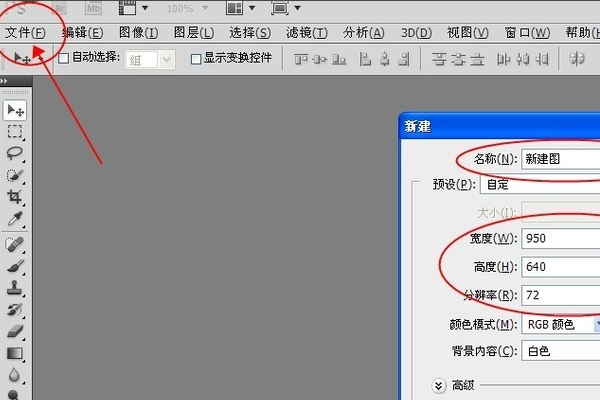This screenshot has height=400, width=600.
Task: Click Distribute Top Edges icon
Action: [439, 59]
